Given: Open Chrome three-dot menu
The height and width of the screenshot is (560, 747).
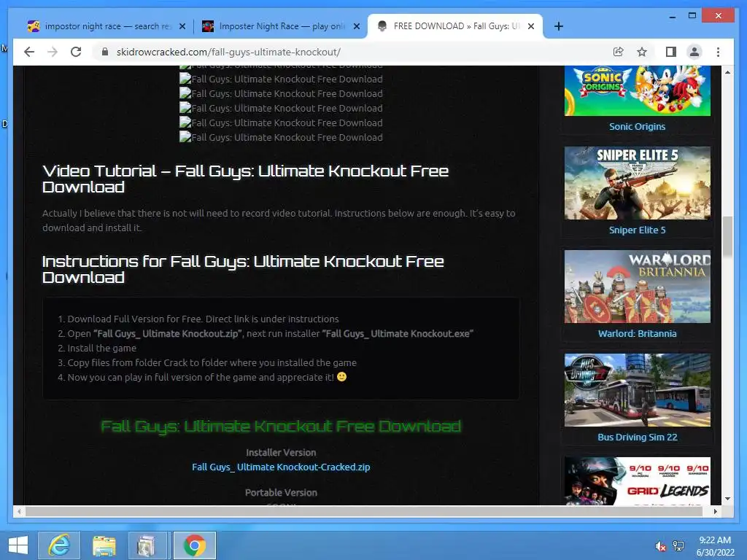Looking at the screenshot, I should pos(718,52).
